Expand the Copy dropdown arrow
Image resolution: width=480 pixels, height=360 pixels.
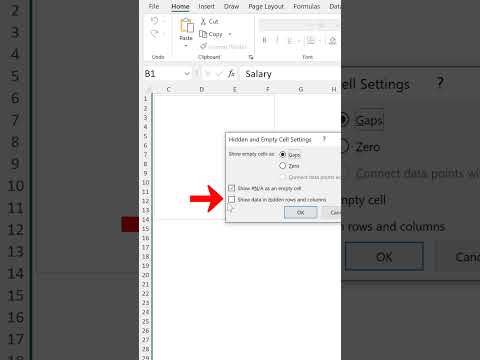click(x=230, y=34)
